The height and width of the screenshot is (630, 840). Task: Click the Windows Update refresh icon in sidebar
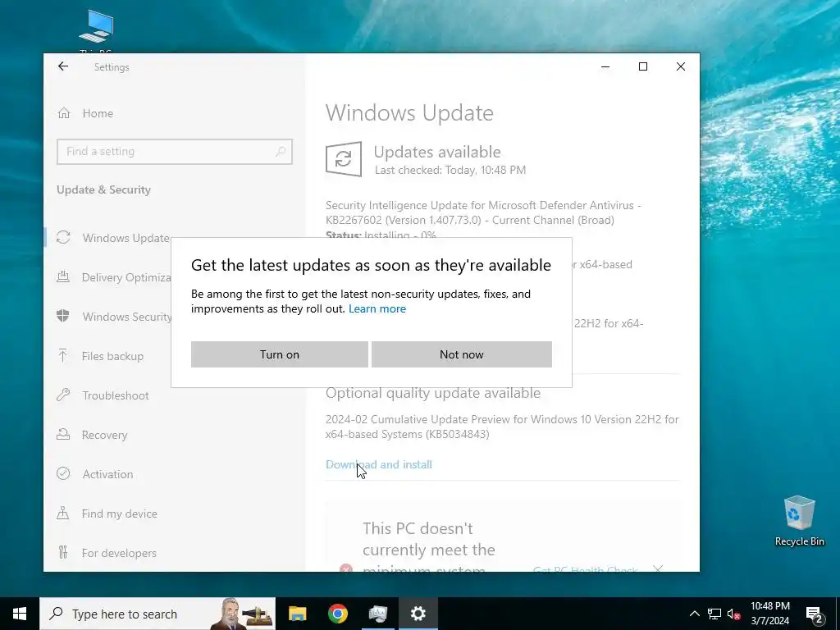point(63,237)
